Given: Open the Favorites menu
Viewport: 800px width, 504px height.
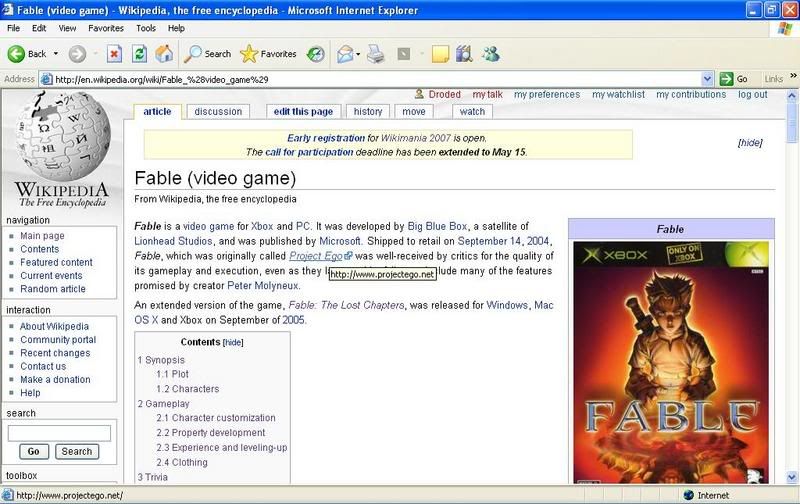Looking at the screenshot, I should (x=106, y=28).
